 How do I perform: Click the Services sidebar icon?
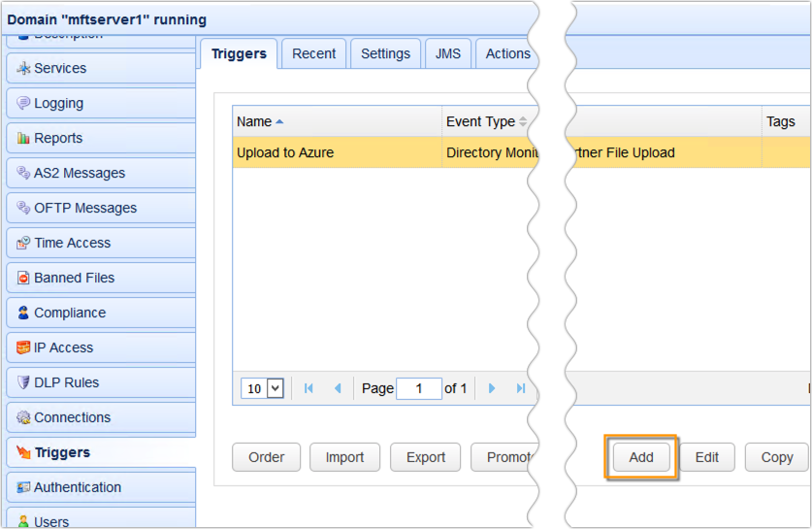pos(23,69)
